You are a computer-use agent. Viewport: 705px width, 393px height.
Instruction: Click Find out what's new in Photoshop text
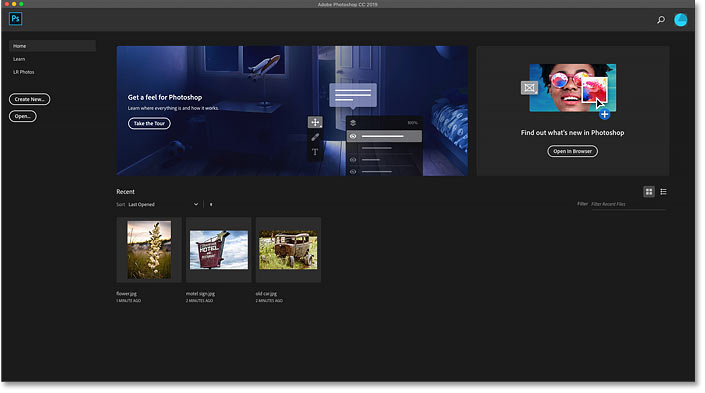[x=572, y=133]
